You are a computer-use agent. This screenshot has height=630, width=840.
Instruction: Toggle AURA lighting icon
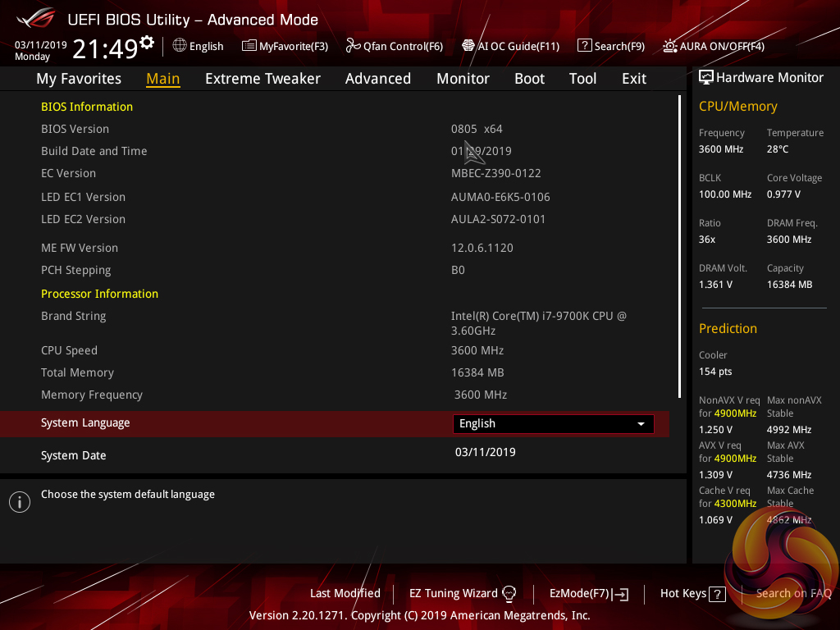click(670, 46)
